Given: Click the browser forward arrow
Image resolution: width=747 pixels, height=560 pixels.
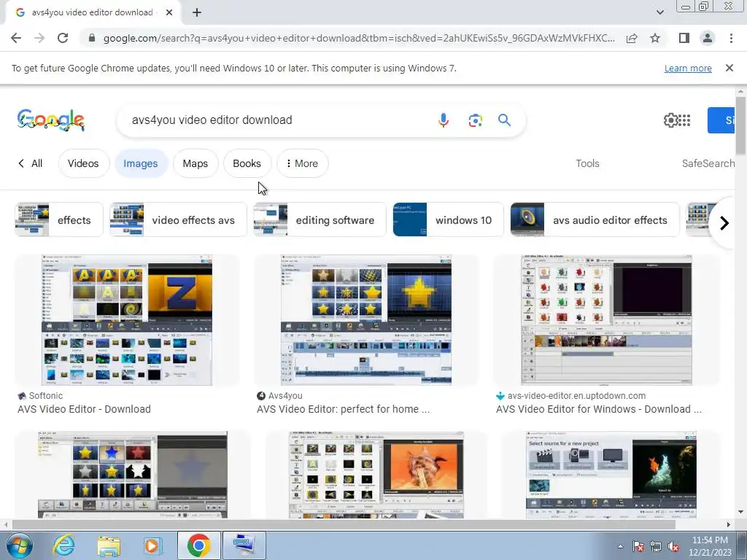Looking at the screenshot, I should coord(39,38).
